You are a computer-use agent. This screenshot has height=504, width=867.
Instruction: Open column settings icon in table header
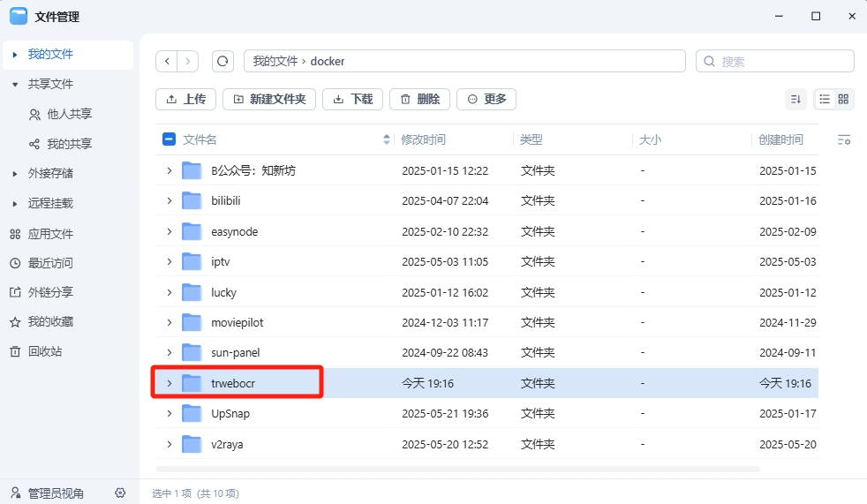point(844,139)
